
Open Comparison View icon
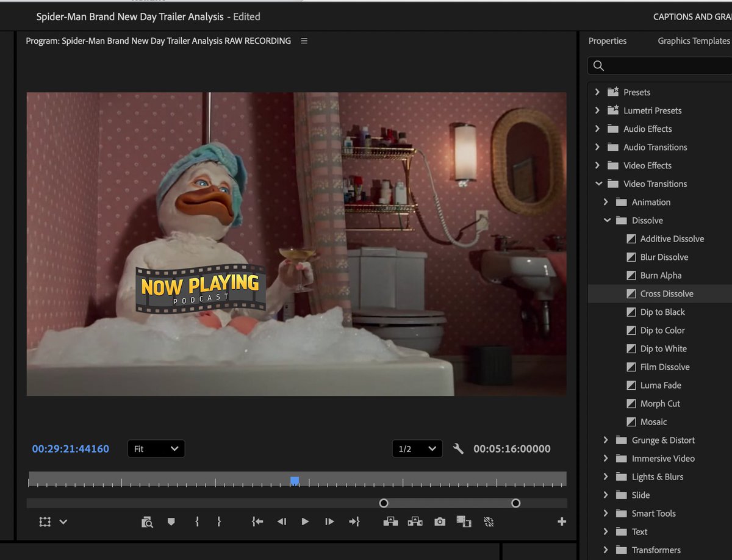tap(464, 522)
